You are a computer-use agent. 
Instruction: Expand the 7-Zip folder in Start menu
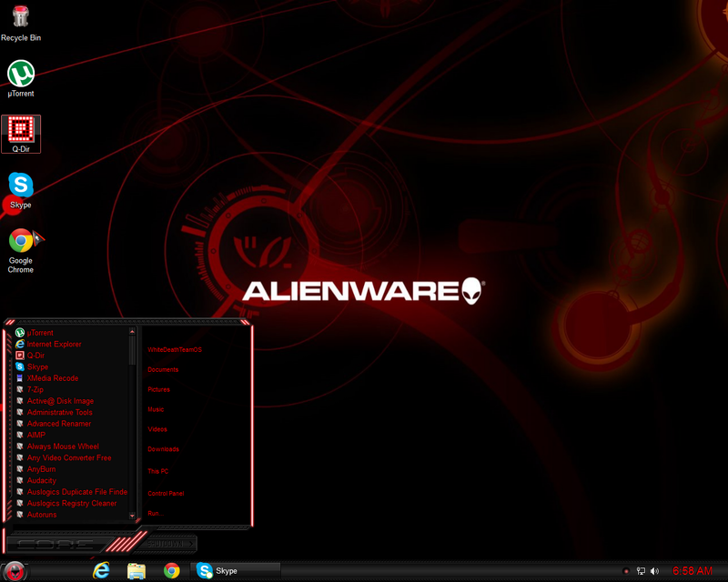(30, 389)
